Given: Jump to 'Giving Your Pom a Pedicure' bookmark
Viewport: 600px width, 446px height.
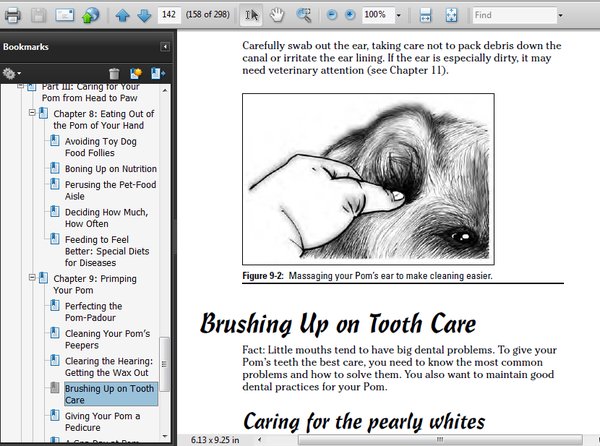Looking at the screenshot, I should click(x=102, y=422).
